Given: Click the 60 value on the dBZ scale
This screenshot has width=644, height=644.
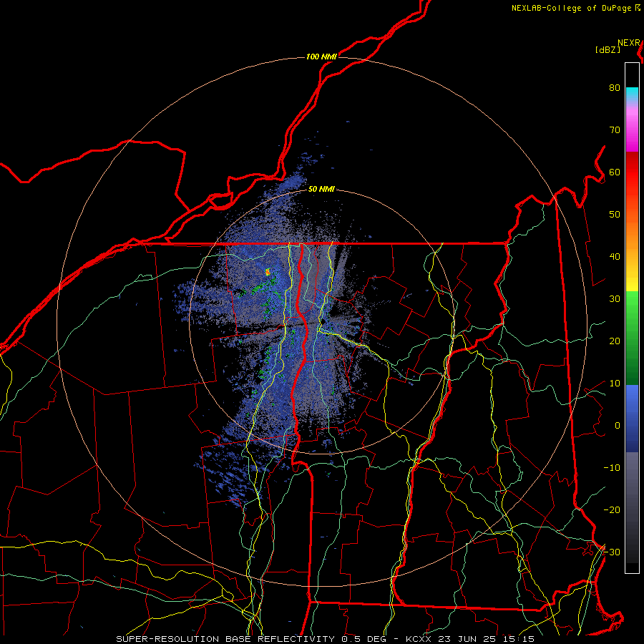Looking at the screenshot, I should pos(615,172).
